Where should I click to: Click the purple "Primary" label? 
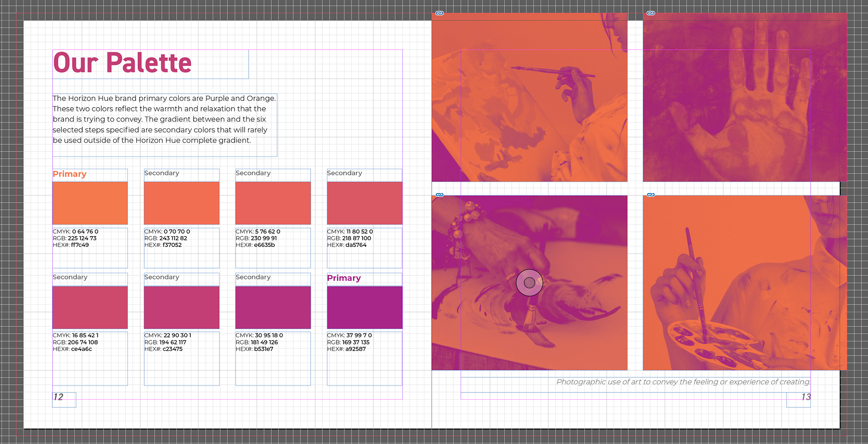[x=344, y=278]
